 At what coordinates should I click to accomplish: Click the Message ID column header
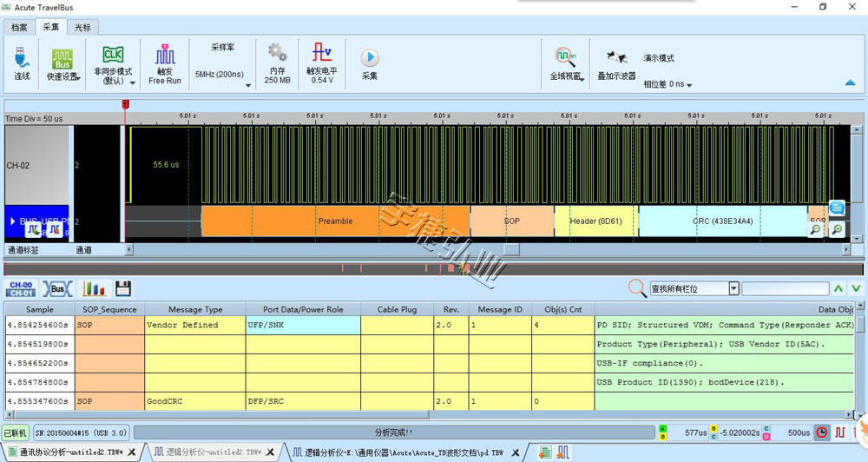pyautogui.click(x=501, y=310)
